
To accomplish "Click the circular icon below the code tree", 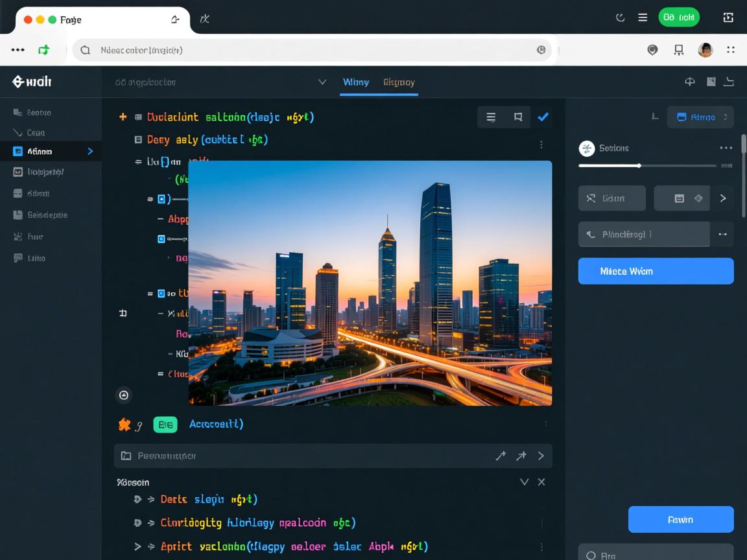I will pyautogui.click(x=124, y=395).
